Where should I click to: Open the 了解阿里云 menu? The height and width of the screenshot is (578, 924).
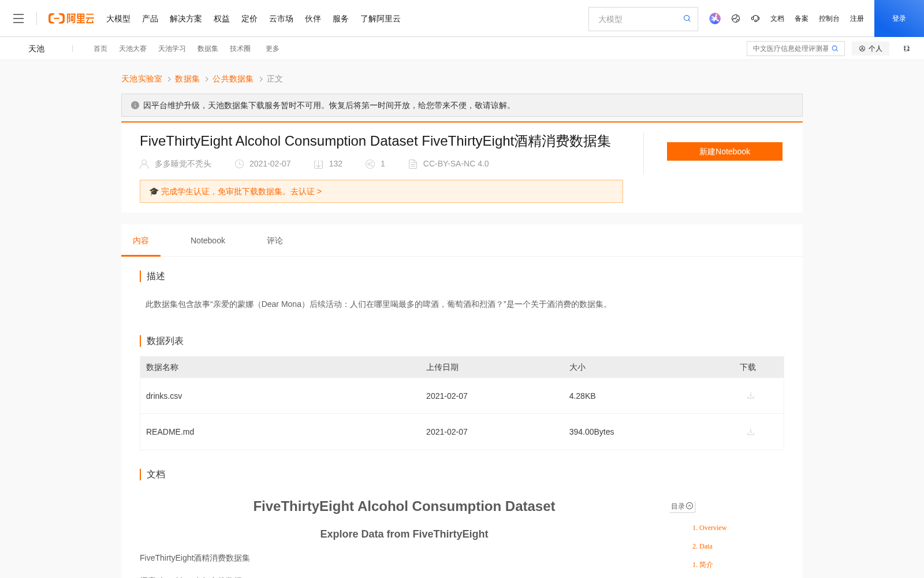[381, 18]
